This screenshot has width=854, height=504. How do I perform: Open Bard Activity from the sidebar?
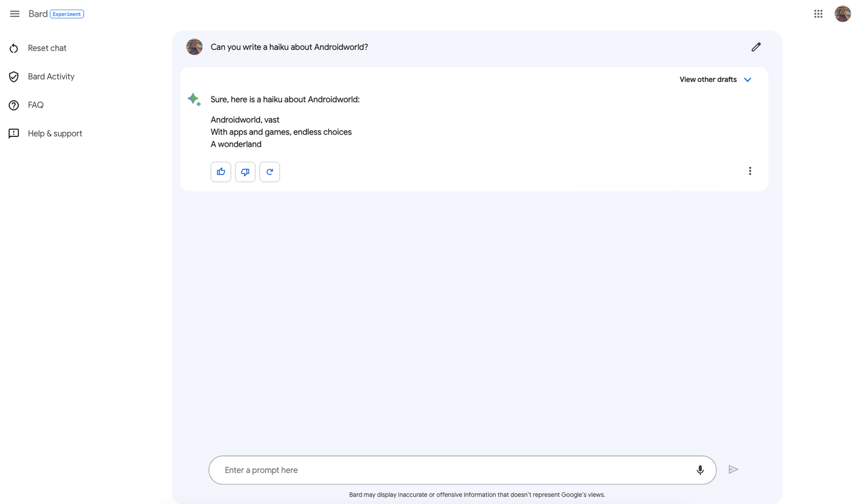(51, 77)
